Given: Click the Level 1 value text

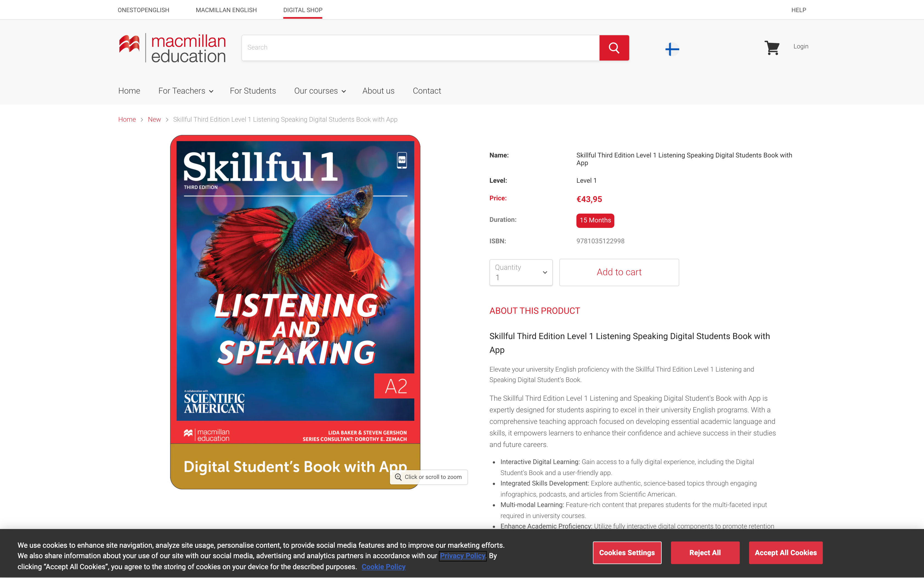Looking at the screenshot, I should (586, 181).
